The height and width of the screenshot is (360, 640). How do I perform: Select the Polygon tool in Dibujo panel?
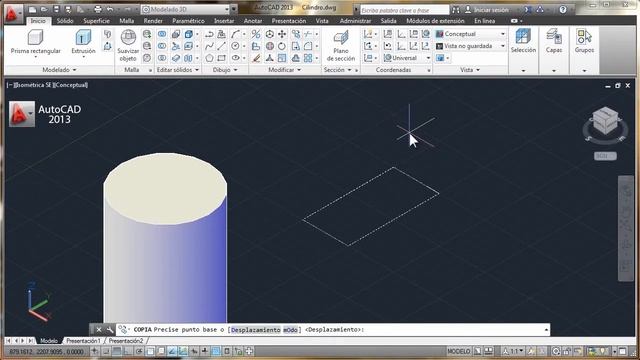(x=209, y=58)
